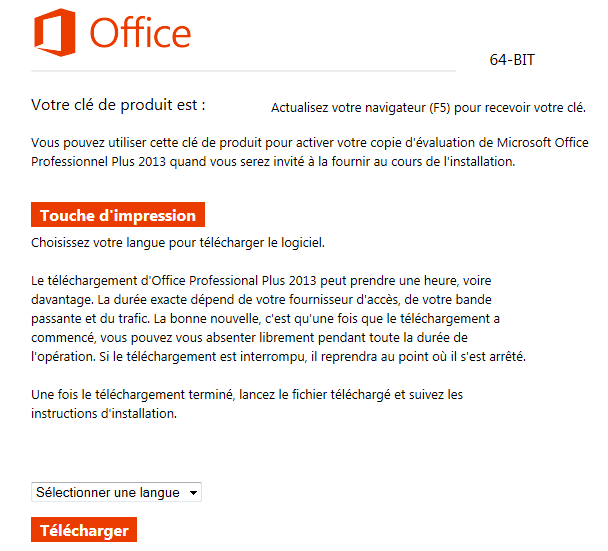Click 'Choisissez votre langue pour télécharger' text

pyautogui.click(x=178, y=242)
